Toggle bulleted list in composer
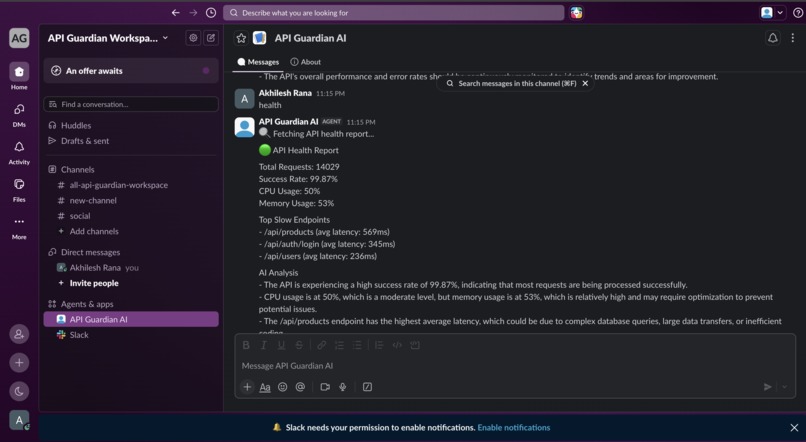The height and width of the screenshot is (442, 806). pyautogui.click(x=357, y=345)
